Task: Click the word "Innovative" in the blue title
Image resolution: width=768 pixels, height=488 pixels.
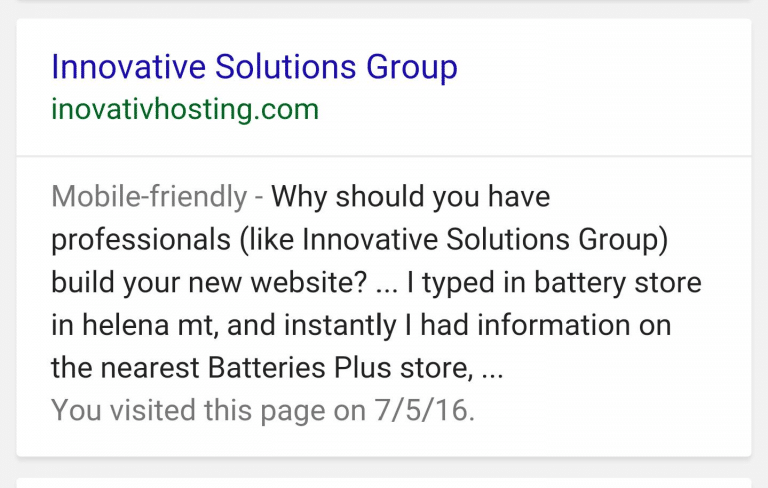Action: click(128, 67)
